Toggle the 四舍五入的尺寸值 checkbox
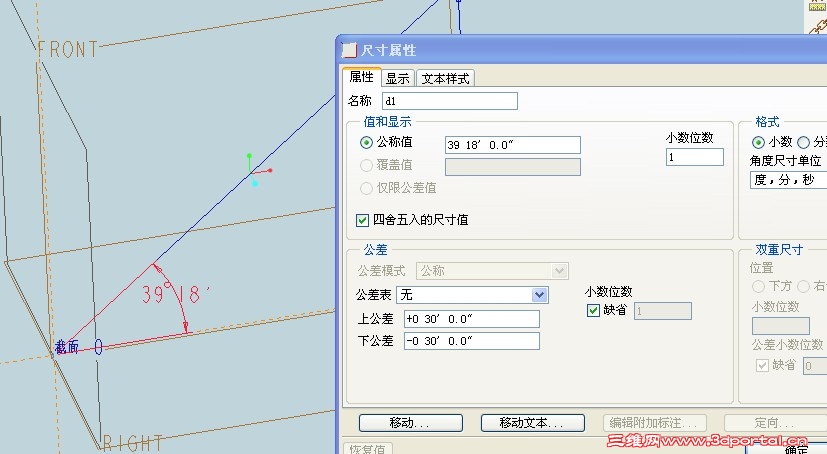This screenshot has height=454, width=827. [x=363, y=219]
